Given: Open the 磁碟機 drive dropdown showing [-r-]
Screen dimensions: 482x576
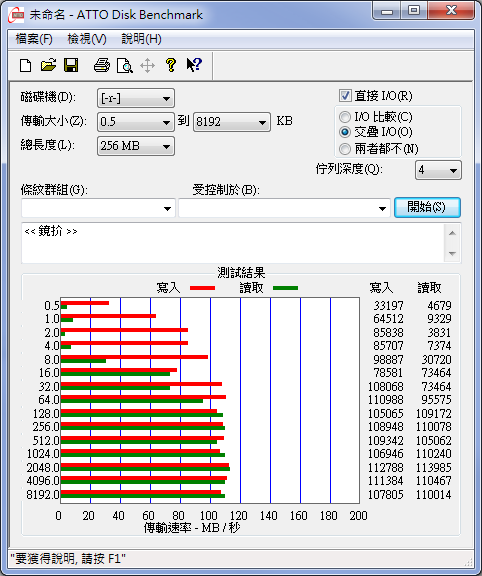Looking at the screenshot, I should [x=136, y=98].
